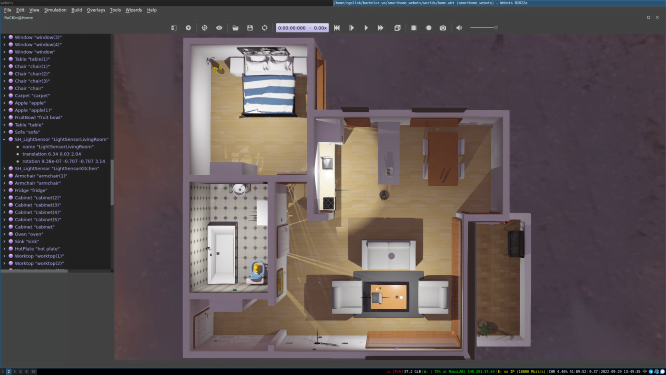Open world file via folder icon
Image resolution: width=666 pixels, height=375 pixels.
click(235, 28)
